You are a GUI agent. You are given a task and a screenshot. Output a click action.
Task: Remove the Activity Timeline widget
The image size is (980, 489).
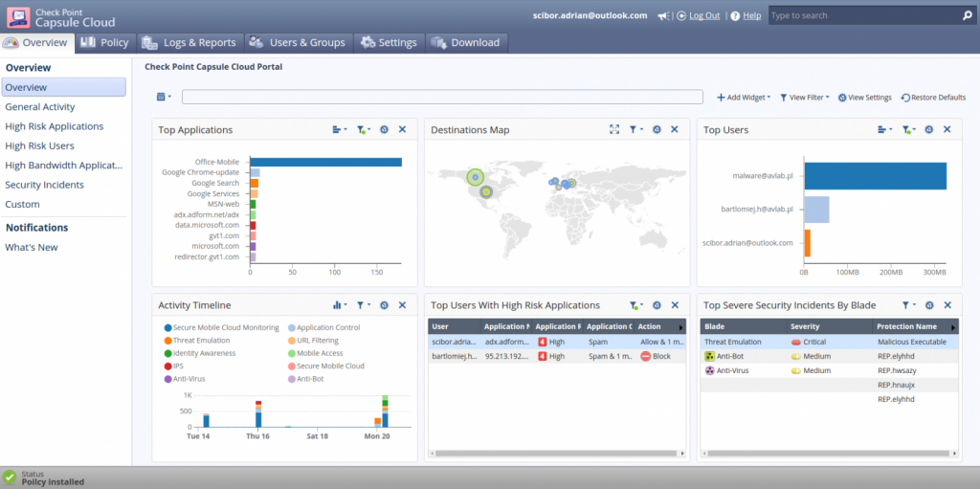402,305
